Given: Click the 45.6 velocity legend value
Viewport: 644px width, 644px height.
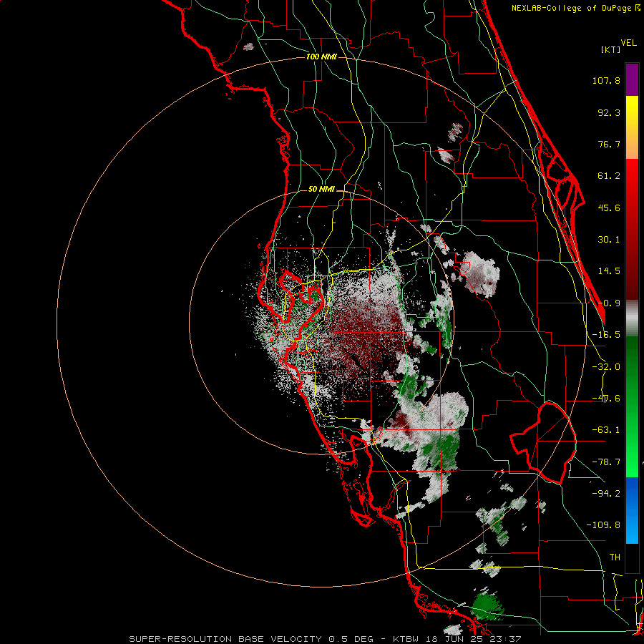Looking at the screenshot, I should tap(609, 208).
